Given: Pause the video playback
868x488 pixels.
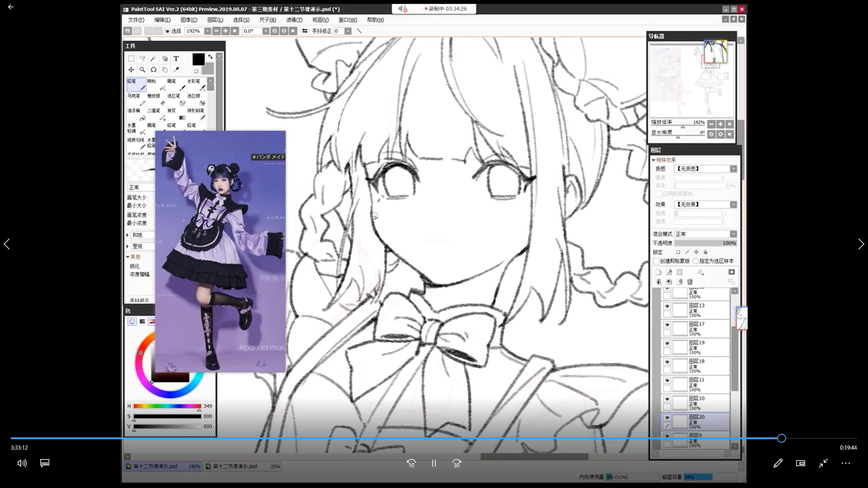Looking at the screenshot, I should (434, 463).
